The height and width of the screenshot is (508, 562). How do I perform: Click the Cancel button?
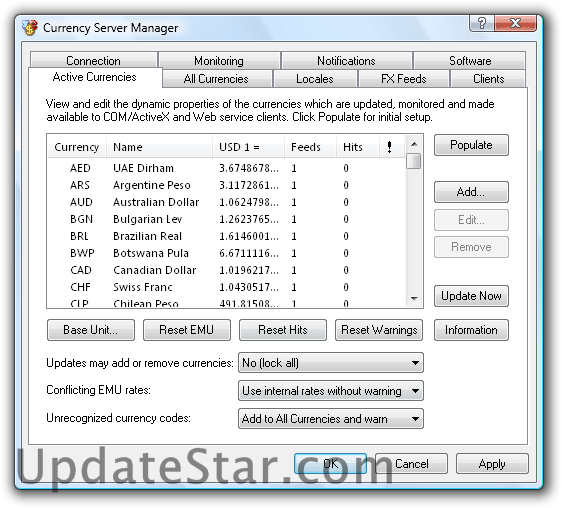point(411,464)
